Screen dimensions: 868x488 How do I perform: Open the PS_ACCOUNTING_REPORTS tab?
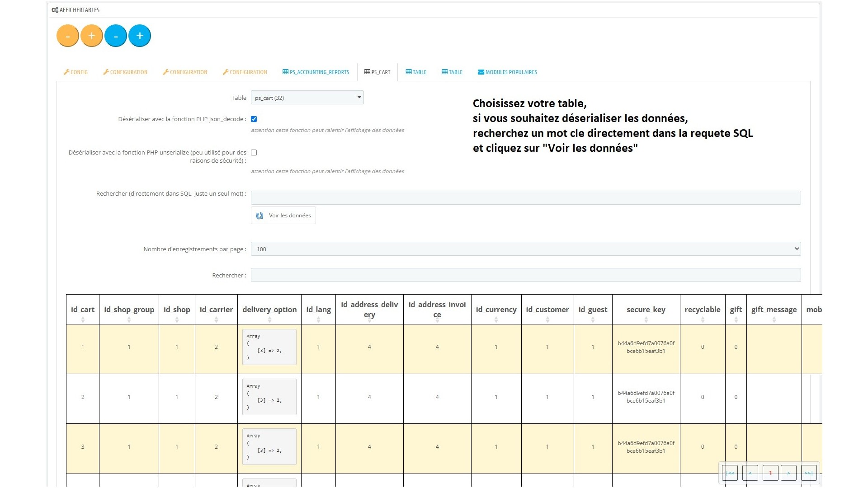pos(316,72)
